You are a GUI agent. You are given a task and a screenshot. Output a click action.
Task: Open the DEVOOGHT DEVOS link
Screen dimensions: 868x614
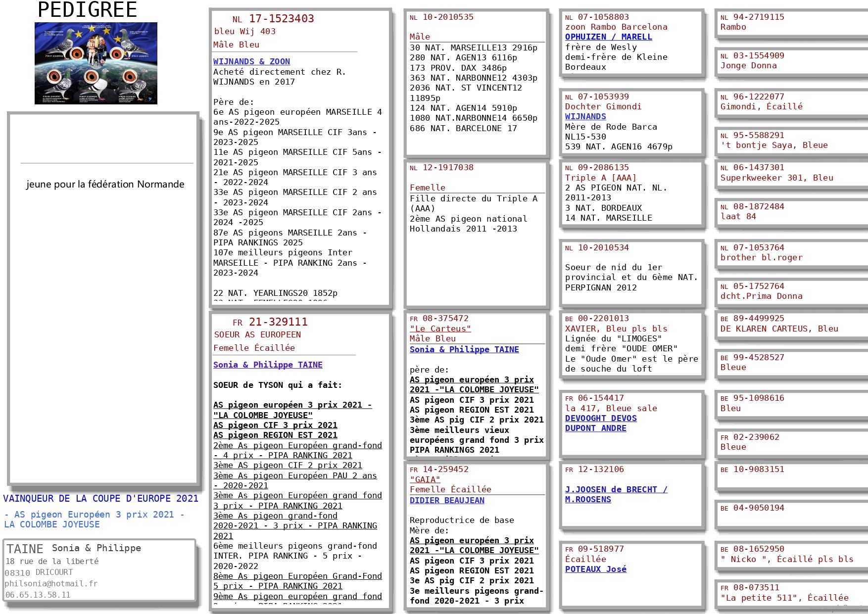600,418
